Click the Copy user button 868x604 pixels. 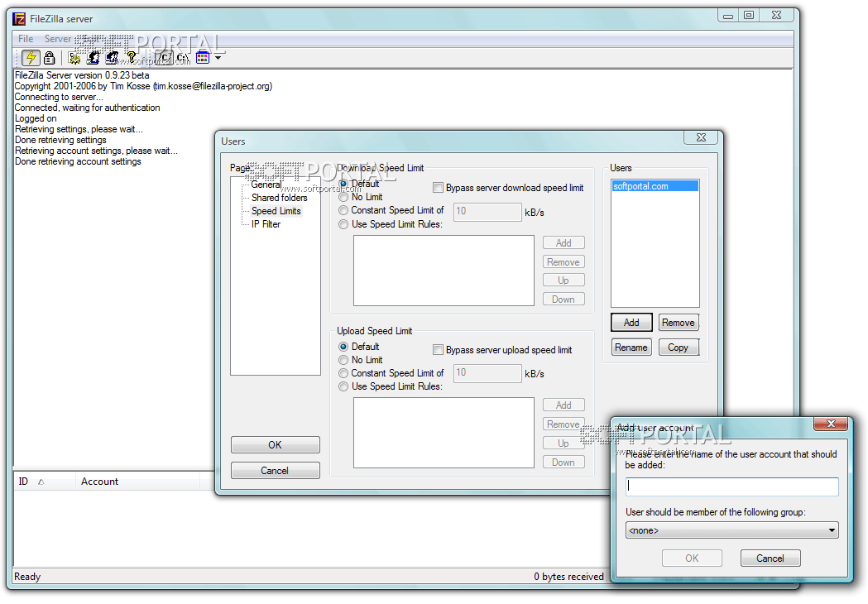[679, 348]
